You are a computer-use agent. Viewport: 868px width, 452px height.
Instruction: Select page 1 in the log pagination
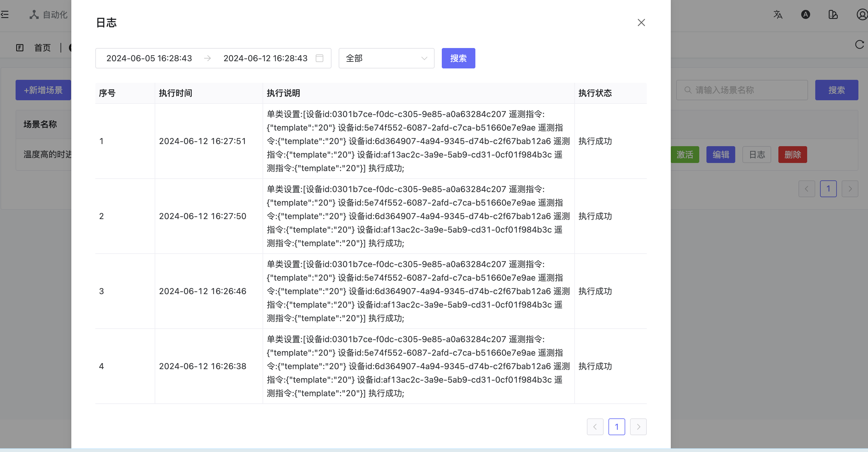pyautogui.click(x=617, y=427)
